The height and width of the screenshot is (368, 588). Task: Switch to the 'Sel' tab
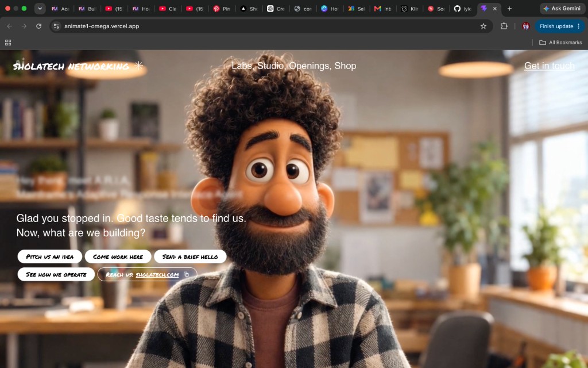click(356, 9)
